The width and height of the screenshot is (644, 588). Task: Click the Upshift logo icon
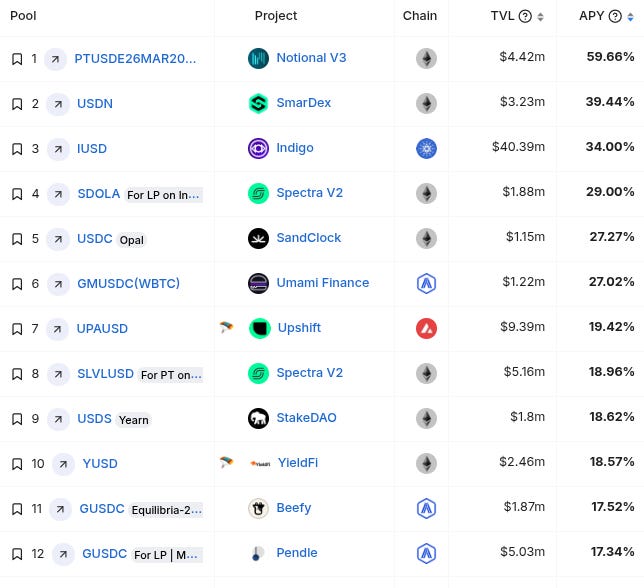tap(260, 328)
